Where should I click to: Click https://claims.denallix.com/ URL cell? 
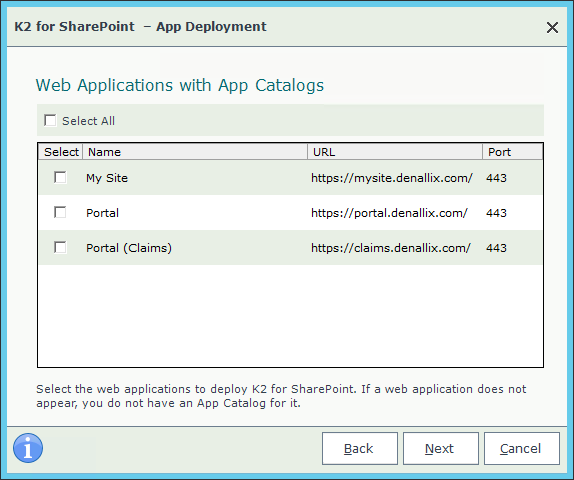[391, 248]
